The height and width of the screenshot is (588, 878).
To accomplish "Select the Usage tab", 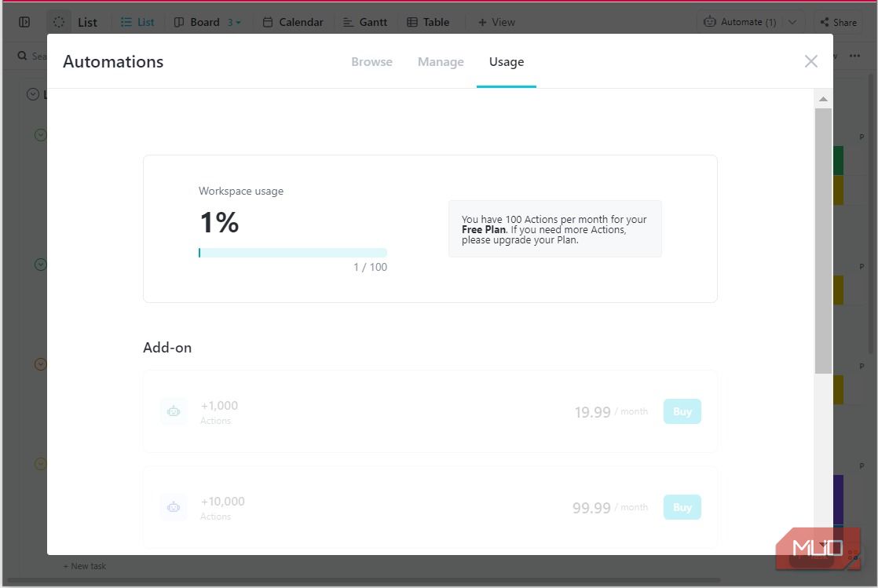I will point(507,62).
